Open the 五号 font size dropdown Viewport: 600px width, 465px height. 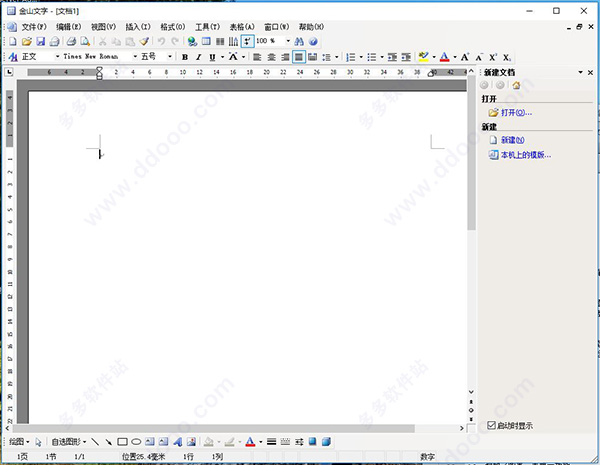(170, 57)
